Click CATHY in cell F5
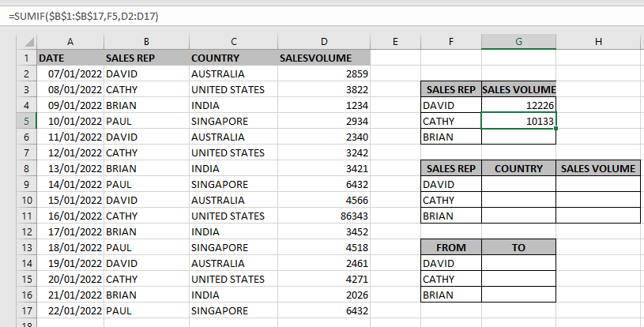This screenshot has height=327, width=644. tap(451, 121)
